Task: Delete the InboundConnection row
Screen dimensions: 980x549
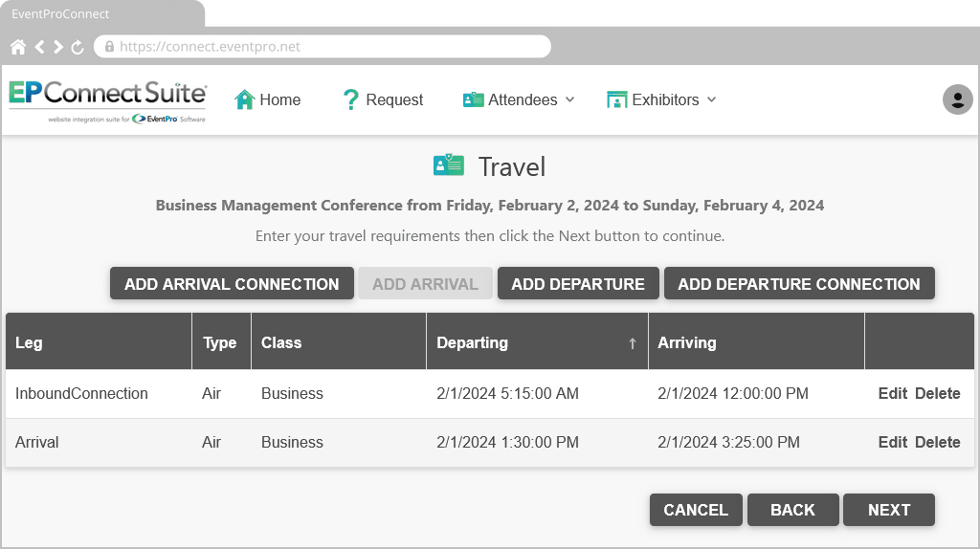Action: tap(938, 393)
